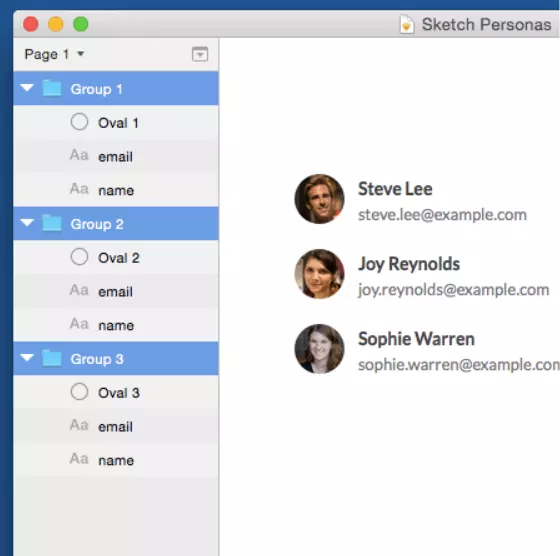The height and width of the screenshot is (556, 560).
Task: Click Steve Lee's avatar photo on canvas
Action: (319, 199)
